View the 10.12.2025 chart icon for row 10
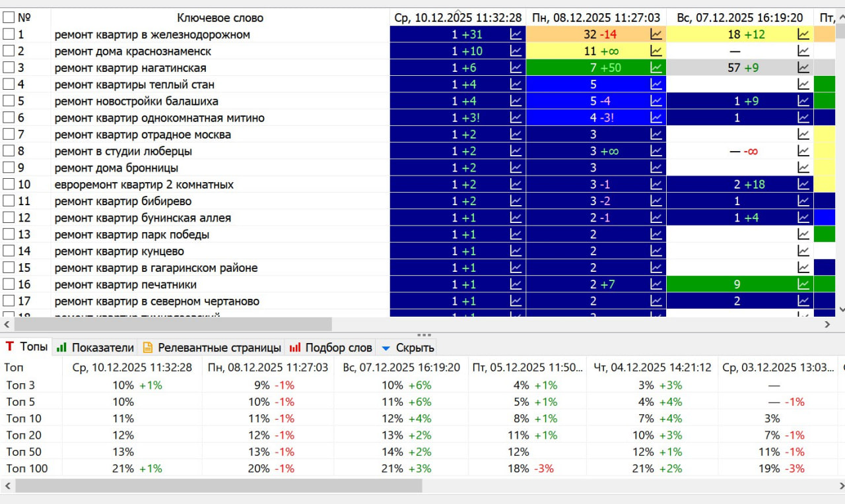Screen dimensions: 845x504 (516, 184)
